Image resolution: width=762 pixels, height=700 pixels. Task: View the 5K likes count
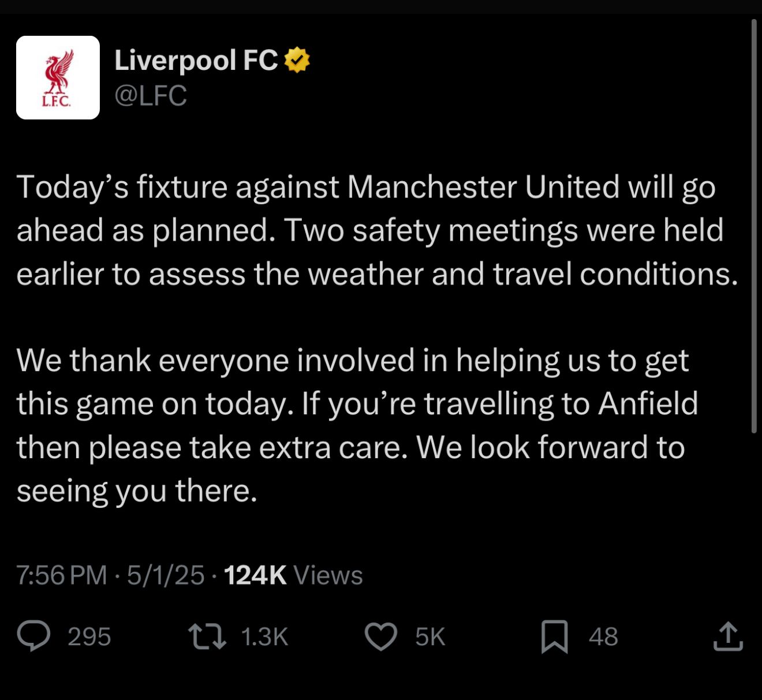pos(430,637)
